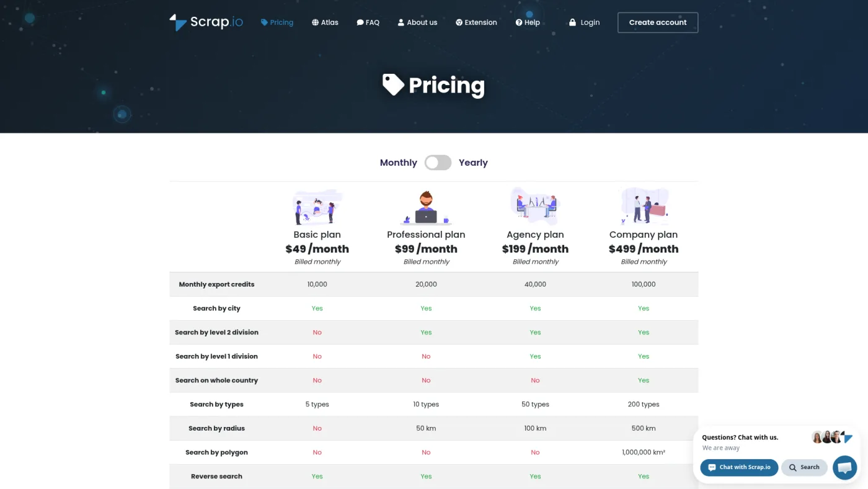Click the Search button in chat widget

(x=804, y=467)
